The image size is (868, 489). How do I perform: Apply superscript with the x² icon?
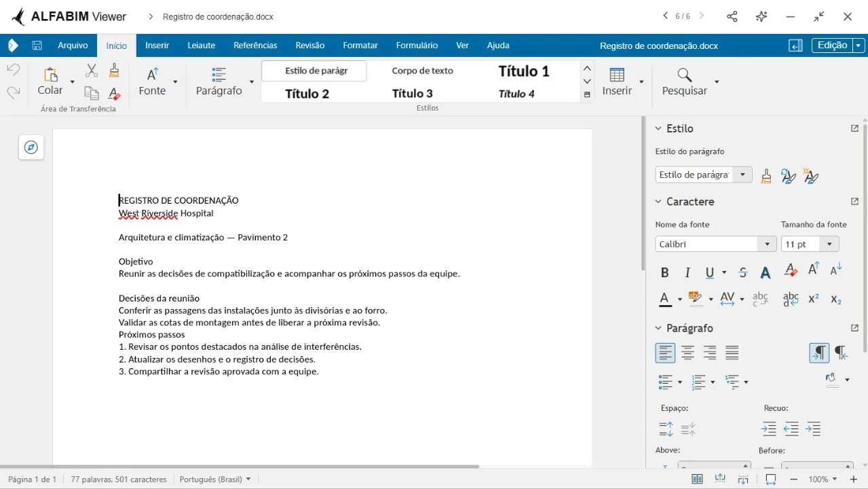(814, 298)
